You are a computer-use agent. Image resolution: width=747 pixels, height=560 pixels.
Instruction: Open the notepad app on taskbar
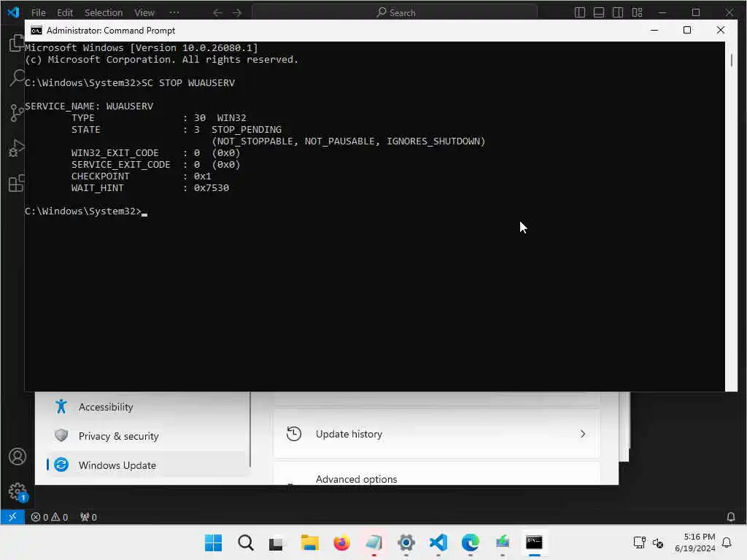pos(374,542)
